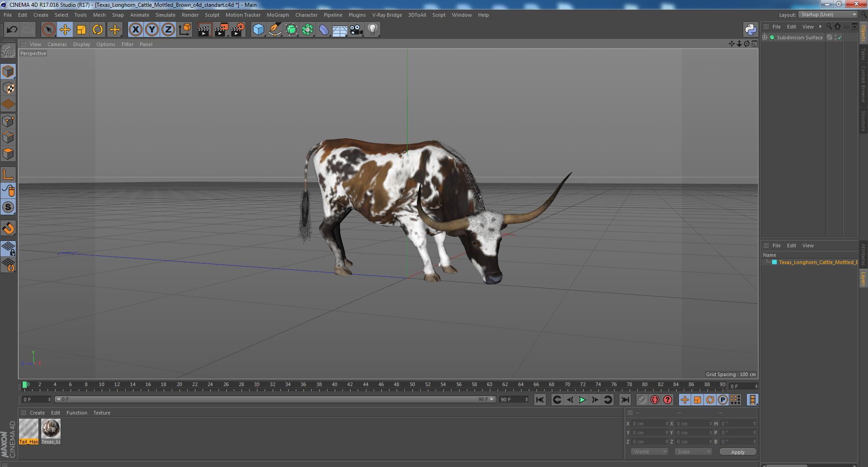868x467 pixels.
Task: Toggle Position keyframe recording icon
Action: click(684, 400)
